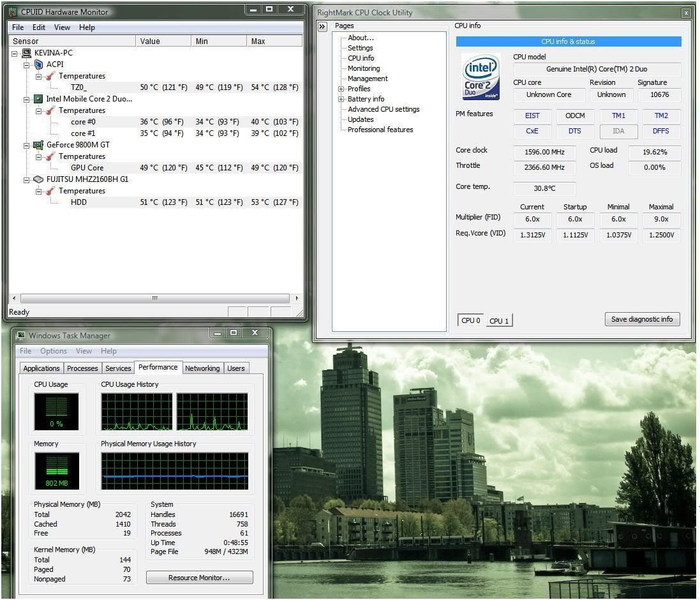The width and height of the screenshot is (700, 600).
Task: Click the DTS feature indicator
Action: pyautogui.click(x=575, y=131)
